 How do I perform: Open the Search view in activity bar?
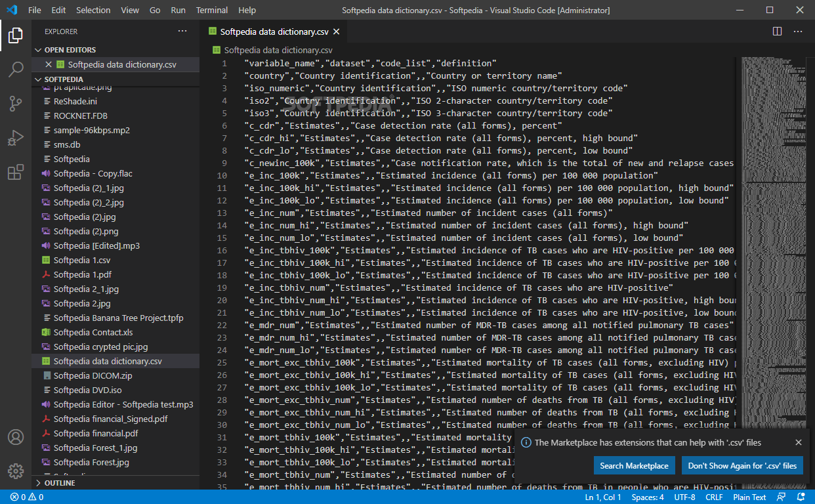(16, 69)
